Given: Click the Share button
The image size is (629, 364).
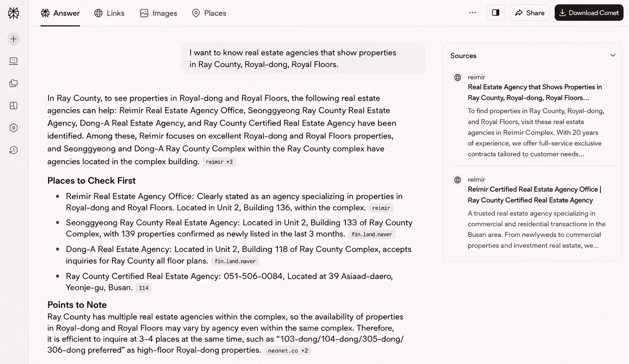Looking at the screenshot, I should point(530,13).
